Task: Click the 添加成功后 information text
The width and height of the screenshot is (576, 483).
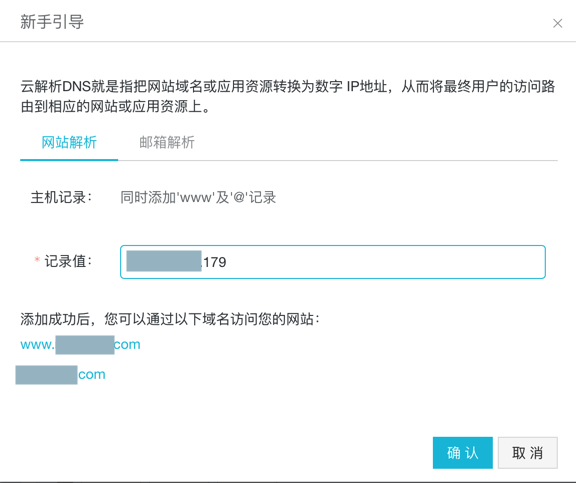Action: (x=170, y=319)
